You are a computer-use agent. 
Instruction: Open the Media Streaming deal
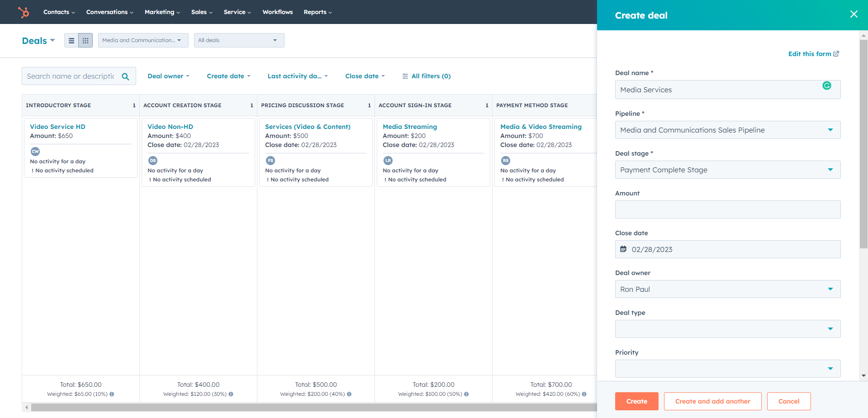click(x=410, y=127)
